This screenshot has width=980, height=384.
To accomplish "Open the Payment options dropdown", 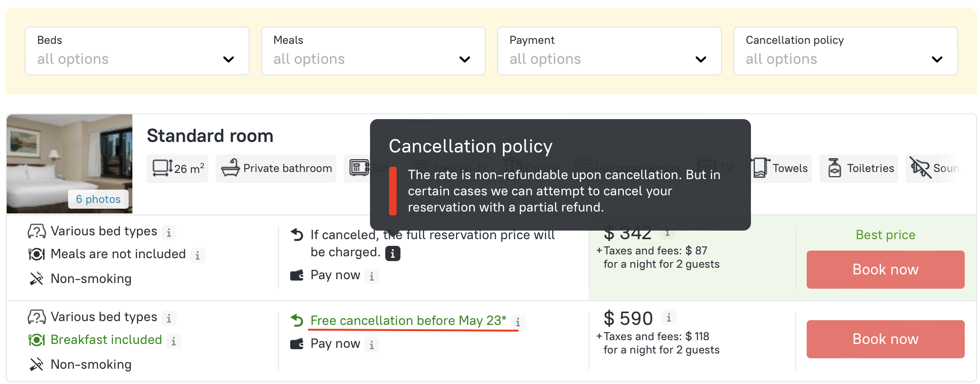I will pos(609,51).
